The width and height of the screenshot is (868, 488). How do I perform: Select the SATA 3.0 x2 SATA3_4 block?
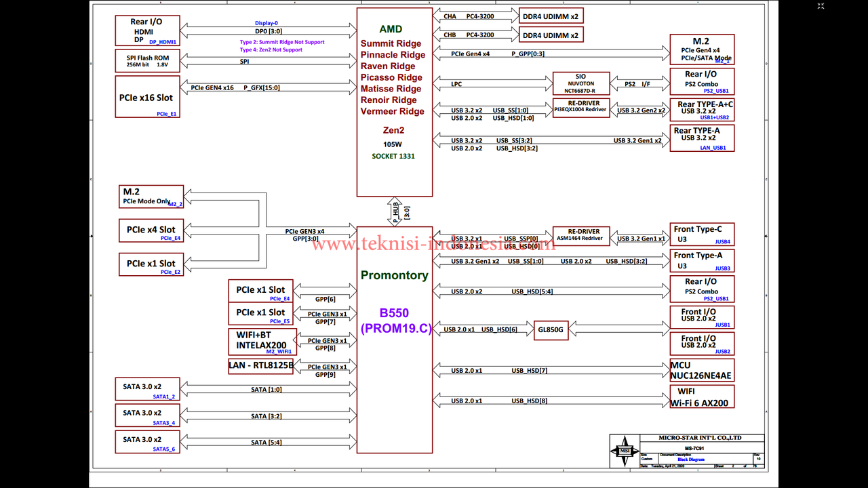tap(147, 415)
